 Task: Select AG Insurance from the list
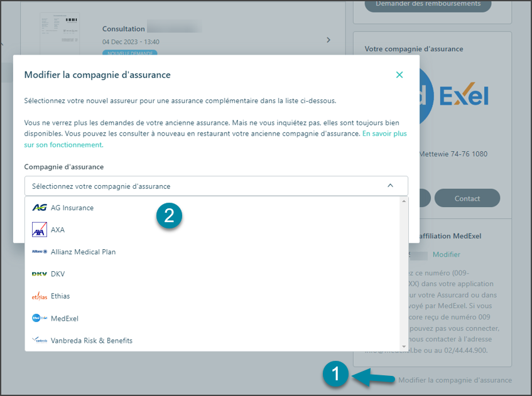[212, 208]
